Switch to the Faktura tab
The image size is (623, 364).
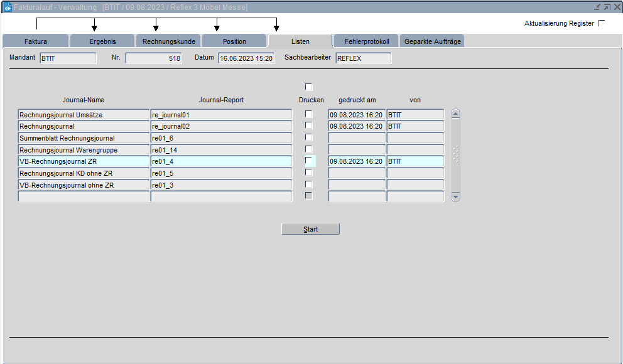[36, 41]
